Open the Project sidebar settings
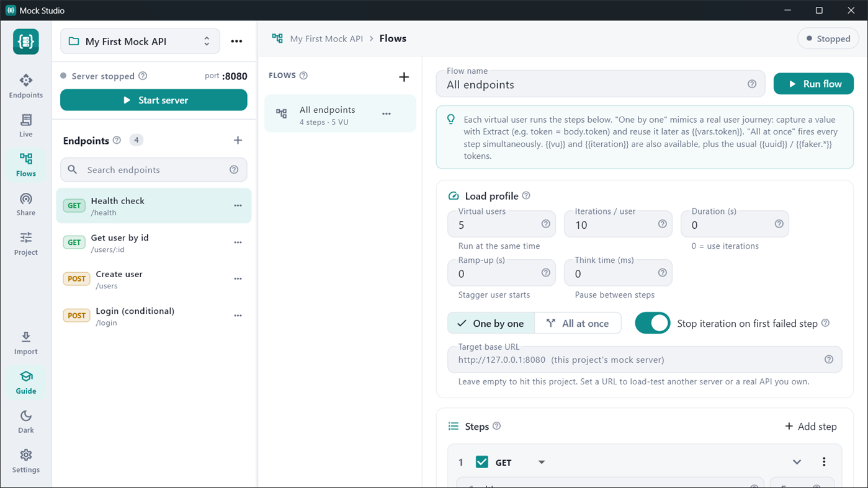The image size is (868, 488). (x=25, y=244)
